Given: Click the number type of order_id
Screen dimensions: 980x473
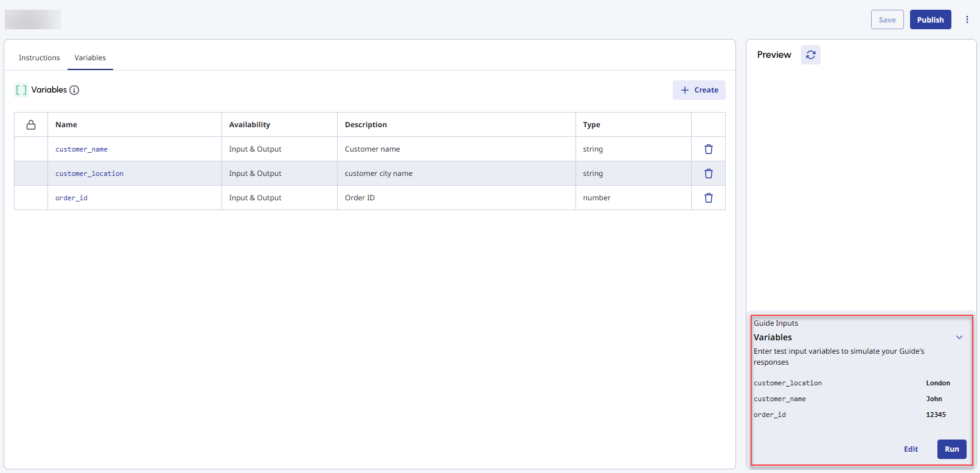Looking at the screenshot, I should 596,198.
